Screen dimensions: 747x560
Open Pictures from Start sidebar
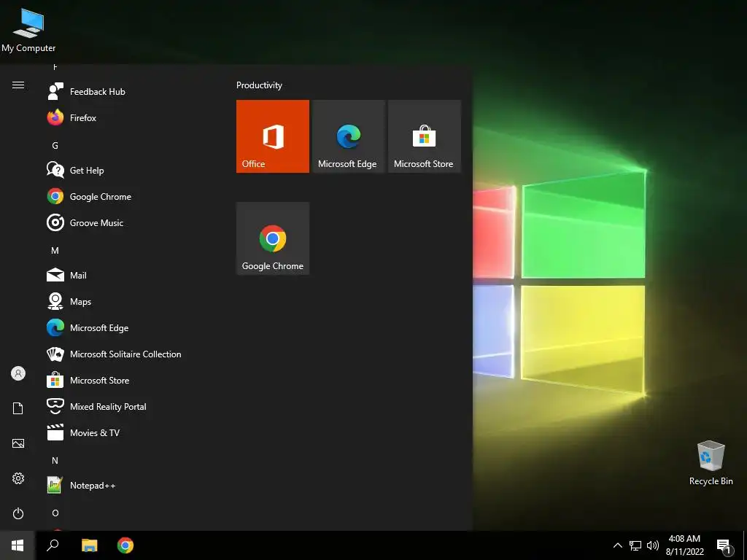(18, 443)
